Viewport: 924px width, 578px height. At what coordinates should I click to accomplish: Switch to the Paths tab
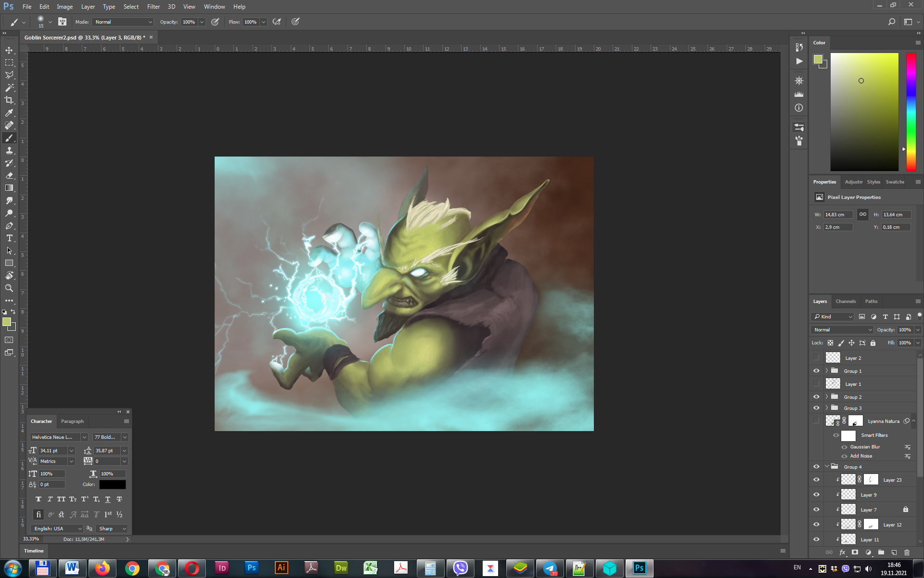pos(871,302)
